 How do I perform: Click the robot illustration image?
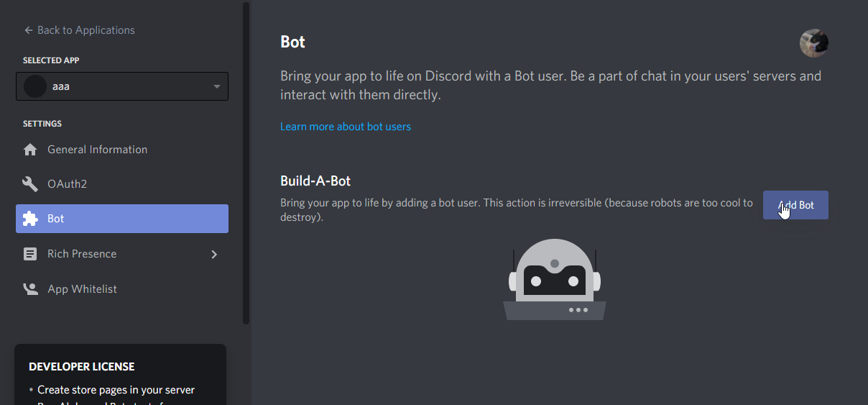(555, 279)
